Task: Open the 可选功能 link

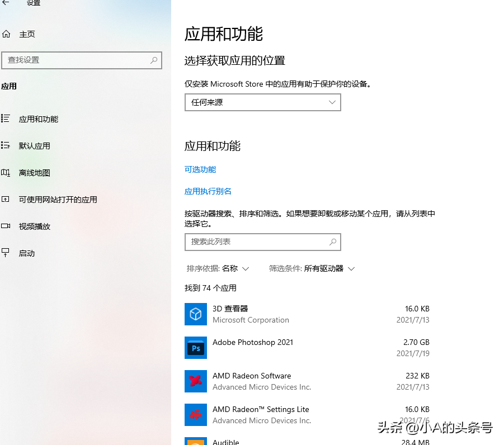Action: click(x=200, y=169)
